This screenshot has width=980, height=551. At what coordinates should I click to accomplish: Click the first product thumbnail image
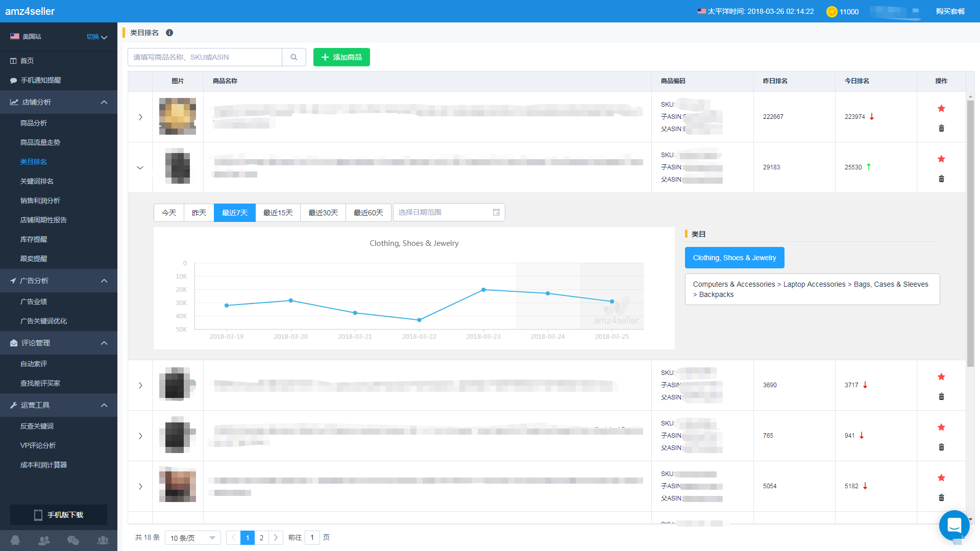tap(178, 116)
